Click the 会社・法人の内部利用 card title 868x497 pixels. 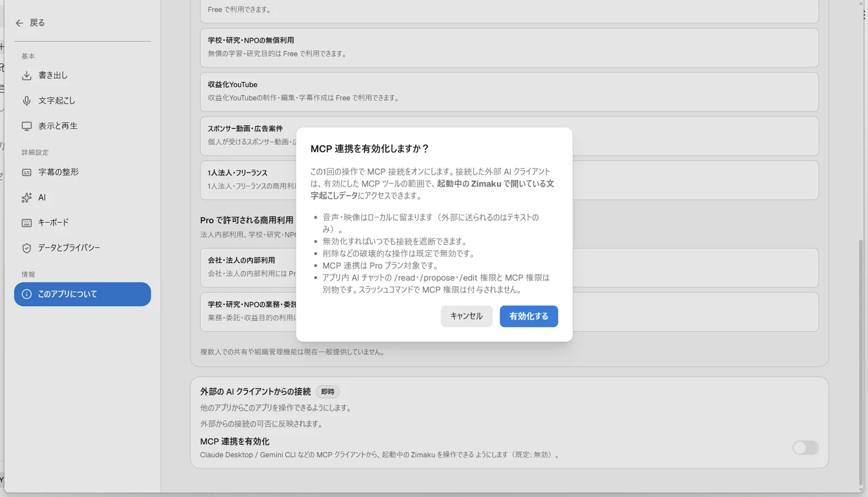(241, 261)
